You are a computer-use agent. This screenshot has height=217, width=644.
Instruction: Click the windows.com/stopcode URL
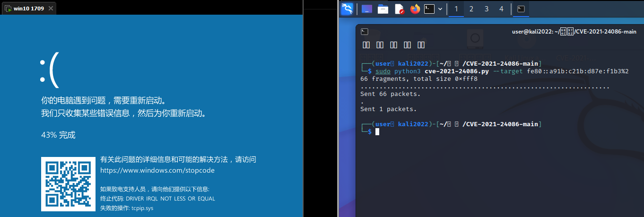157,170
